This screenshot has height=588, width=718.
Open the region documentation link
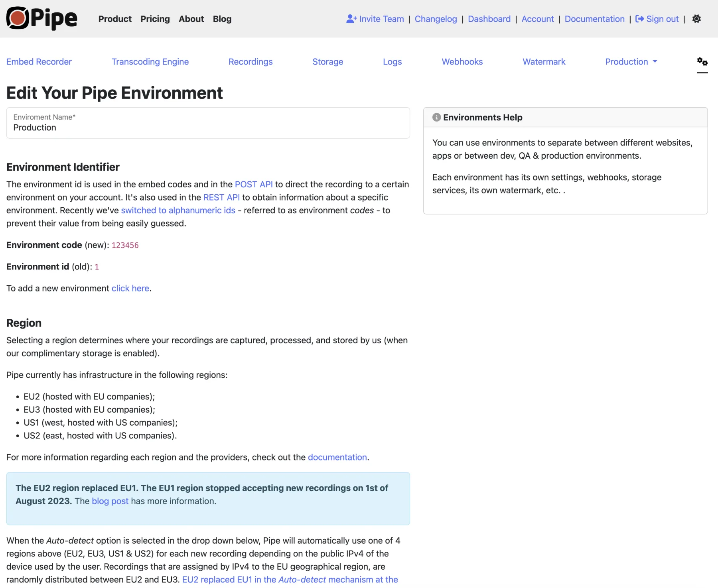coord(337,457)
